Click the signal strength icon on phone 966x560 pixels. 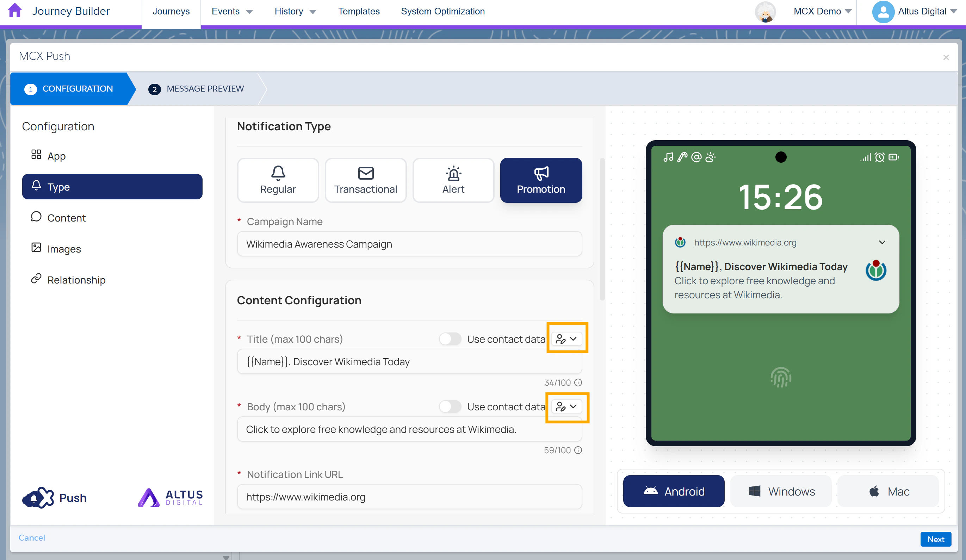(x=865, y=157)
